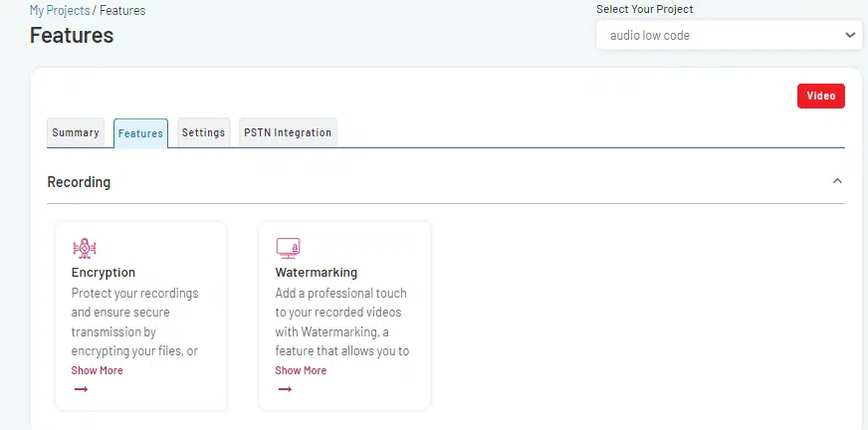
Task: Switch to the Summary tab
Action: [x=76, y=132]
